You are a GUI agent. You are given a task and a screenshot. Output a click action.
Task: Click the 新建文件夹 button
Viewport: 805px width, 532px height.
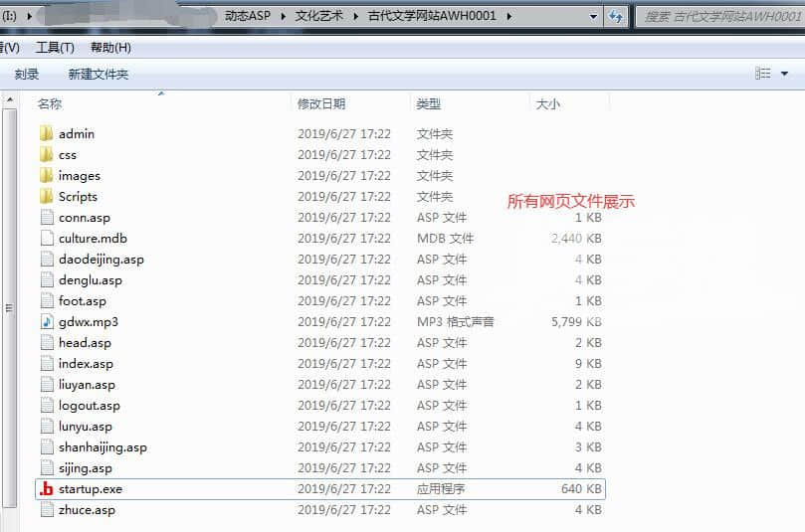(x=98, y=75)
